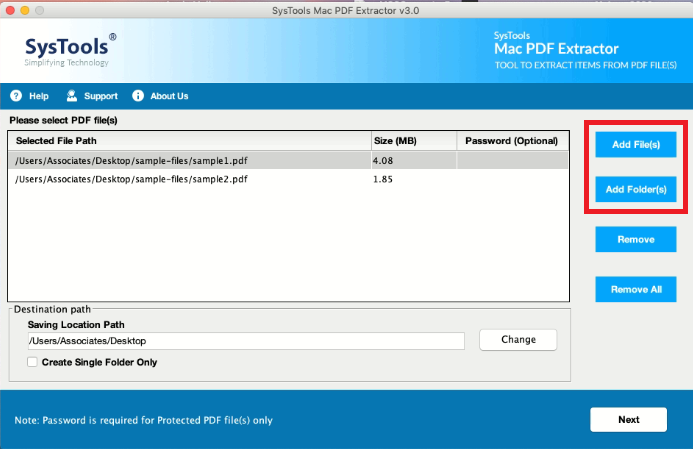Image resolution: width=693 pixels, height=449 pixels.
Task: Click the Saving Location Path field
Action: click(246, 341)
